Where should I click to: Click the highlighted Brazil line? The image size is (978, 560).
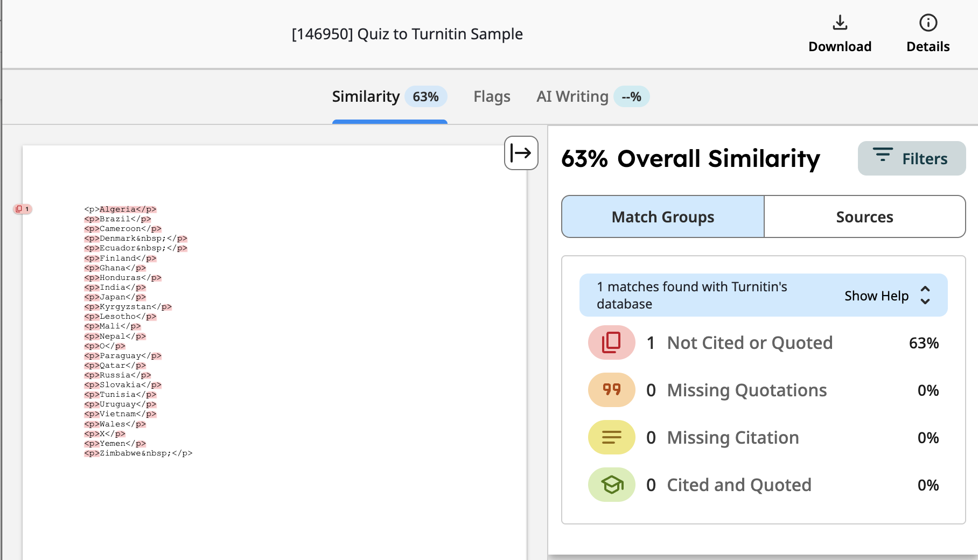click(x=117, y=219)
